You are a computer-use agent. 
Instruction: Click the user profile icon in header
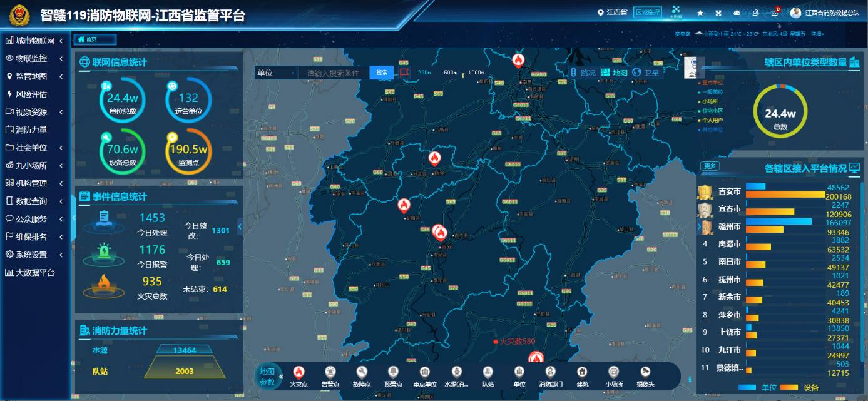tap(756, 13)
